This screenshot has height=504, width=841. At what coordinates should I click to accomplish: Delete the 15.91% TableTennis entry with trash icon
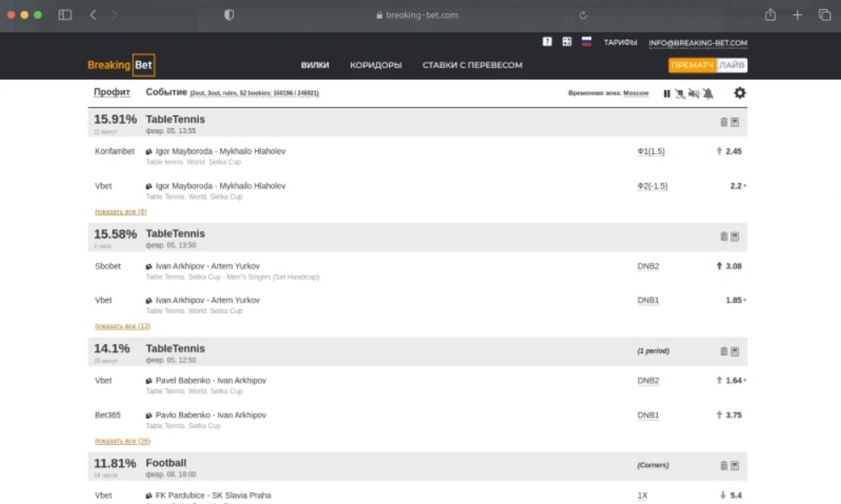coord(724,122)
